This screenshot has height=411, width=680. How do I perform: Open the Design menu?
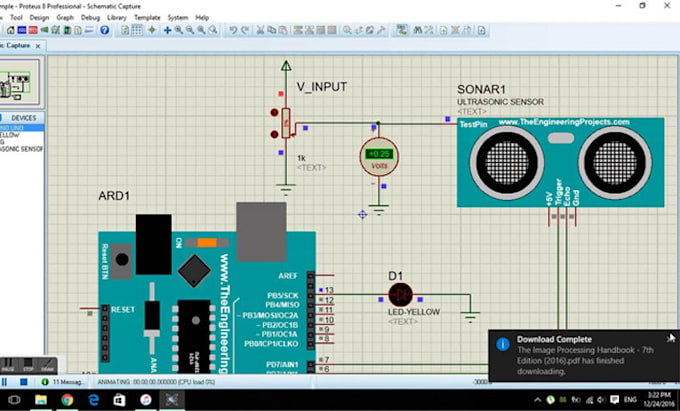(x=39, y=17)
